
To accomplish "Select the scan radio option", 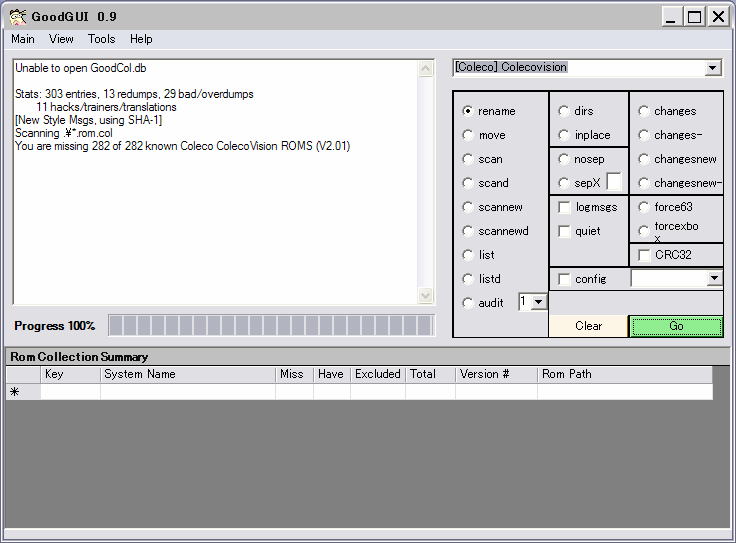I will pos(468,159).
